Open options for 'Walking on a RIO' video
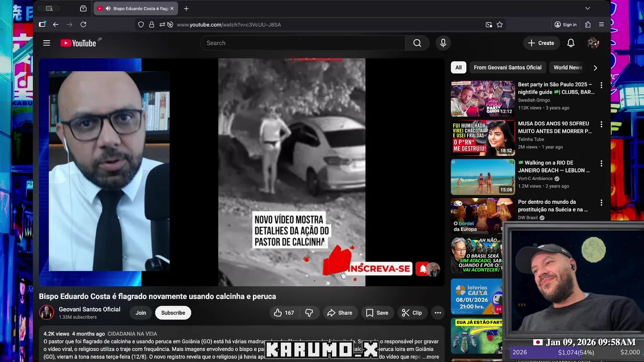The height and width of the screenshot is (362, 644). 601,163
